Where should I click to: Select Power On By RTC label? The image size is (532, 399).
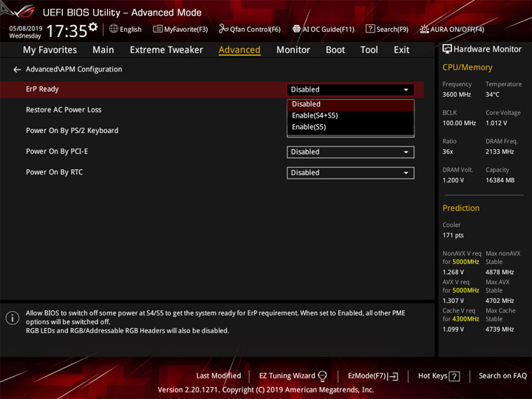[x=54, y=172]
